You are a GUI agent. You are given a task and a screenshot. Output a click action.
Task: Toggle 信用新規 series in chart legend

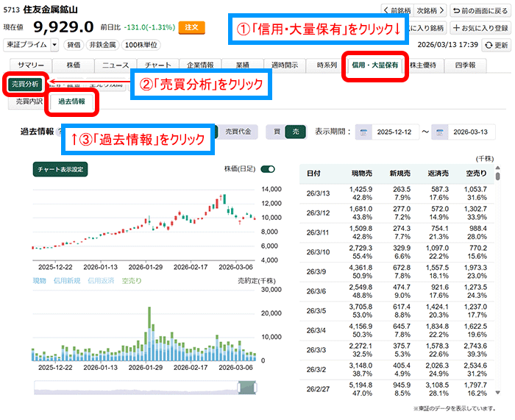point(67,281)
